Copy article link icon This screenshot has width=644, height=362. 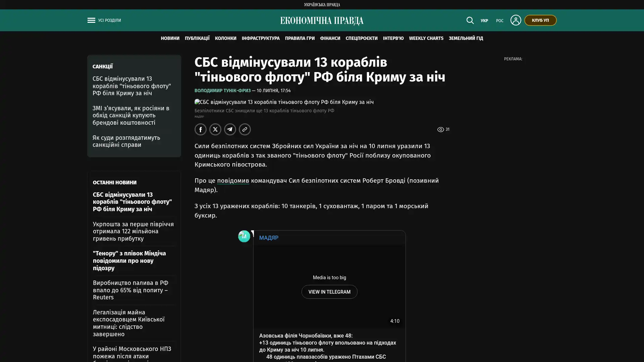pyautogui.click(x=245, y=129)
